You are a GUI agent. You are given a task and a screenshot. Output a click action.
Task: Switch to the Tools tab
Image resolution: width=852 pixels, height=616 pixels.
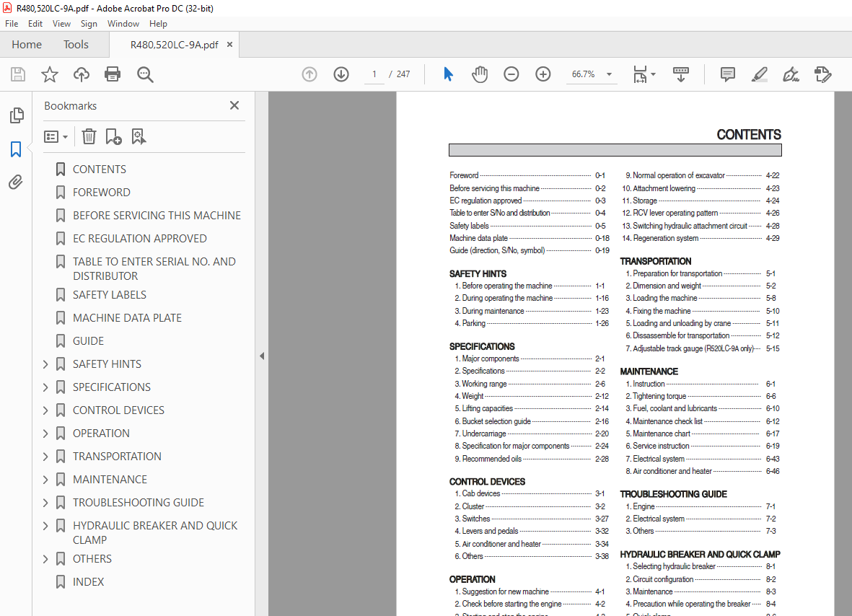coord(76,45)
